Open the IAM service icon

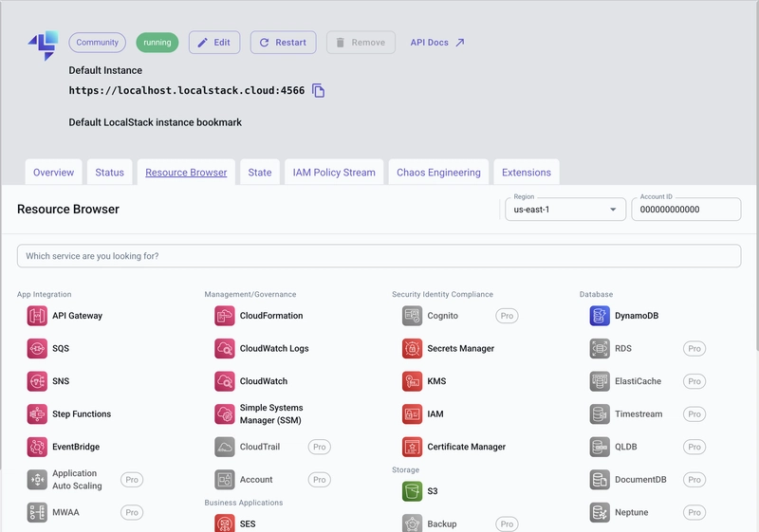[x=413, y=414]
